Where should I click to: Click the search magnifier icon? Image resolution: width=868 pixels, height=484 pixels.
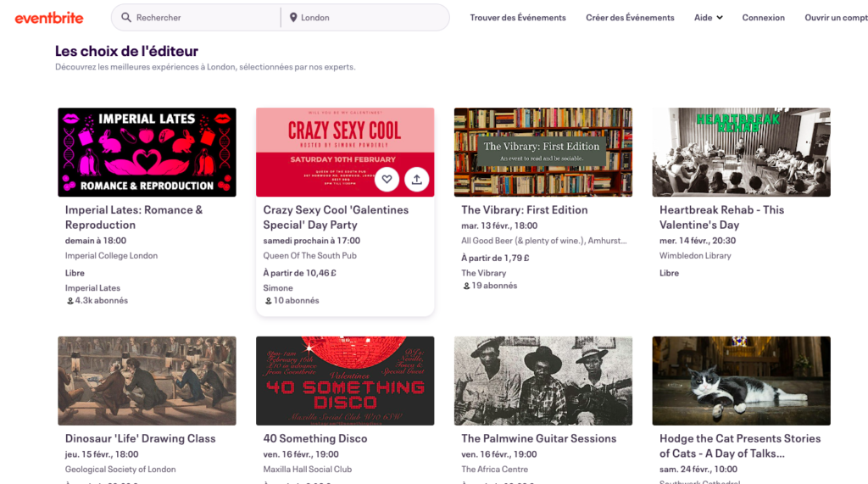(x=126, y=18)
